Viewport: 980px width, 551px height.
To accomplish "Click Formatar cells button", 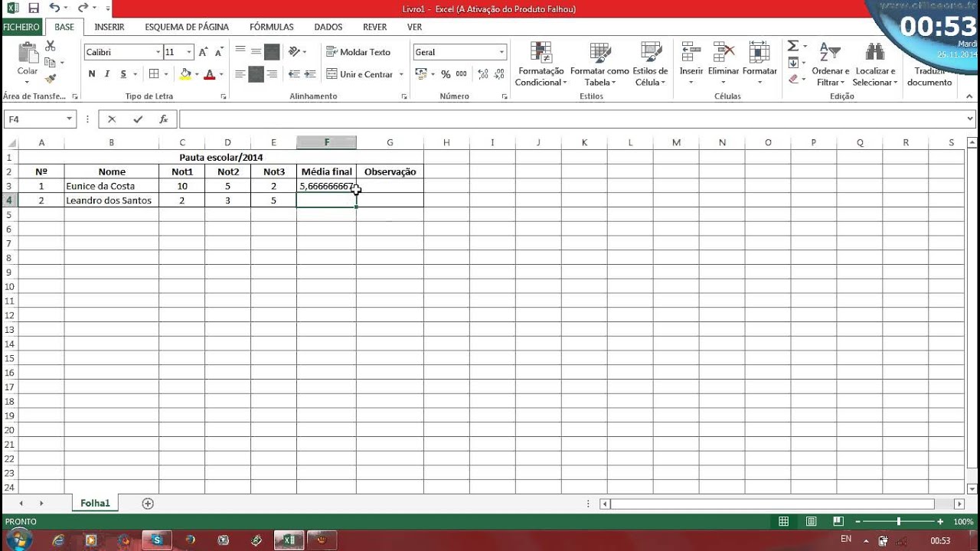I will tap(759, 64).
